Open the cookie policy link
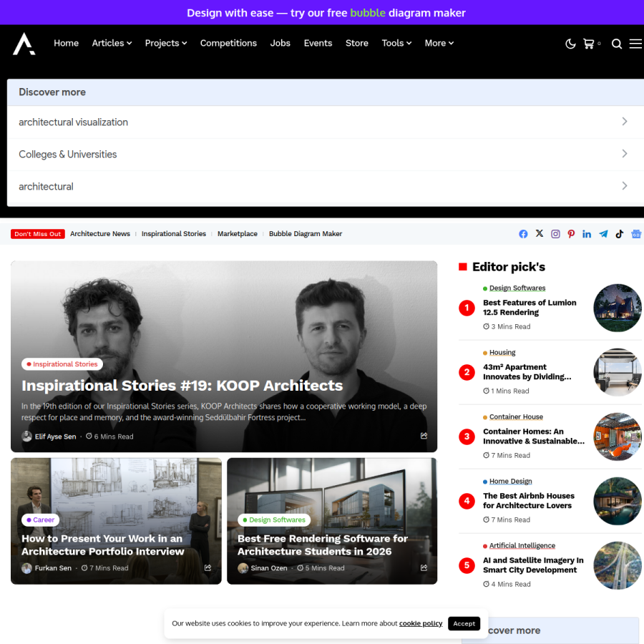The image size is (644, 644). tap(421, 623)
